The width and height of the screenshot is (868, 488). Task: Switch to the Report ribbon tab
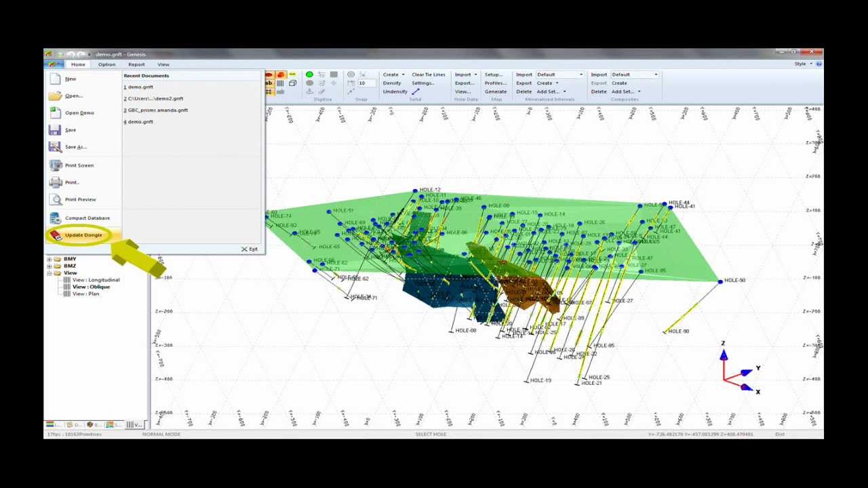136,64
